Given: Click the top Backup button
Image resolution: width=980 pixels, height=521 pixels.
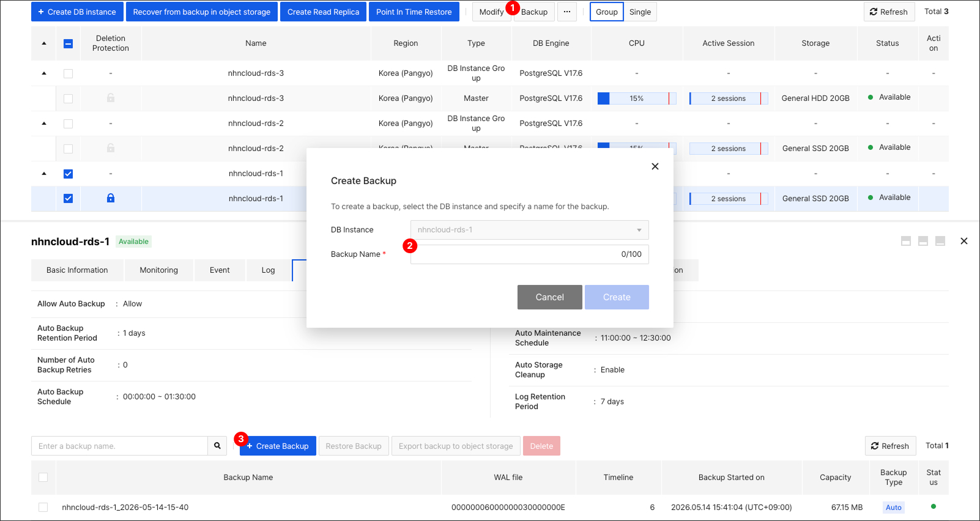Looking at the screenshot, I should pos(534,12).
